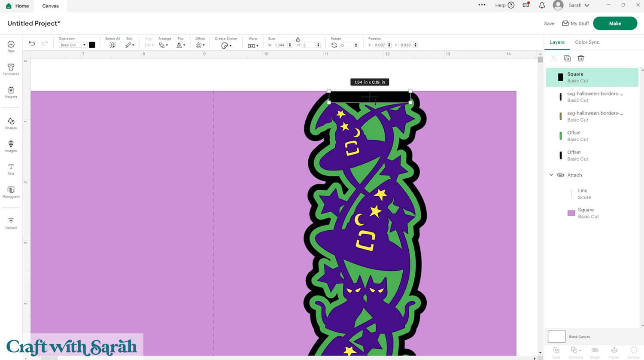This screenshot has width=644, height=360.
Task: Open the notifications bell
Action: [x=542, y=5]
